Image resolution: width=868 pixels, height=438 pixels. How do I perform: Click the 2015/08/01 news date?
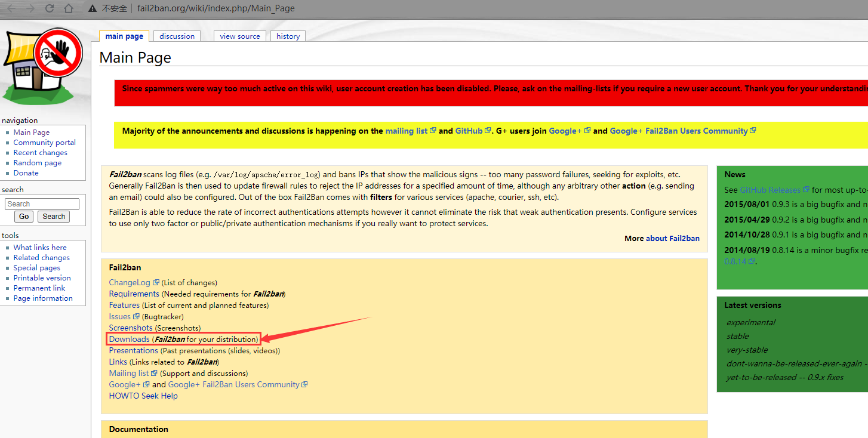click(747, 205)
